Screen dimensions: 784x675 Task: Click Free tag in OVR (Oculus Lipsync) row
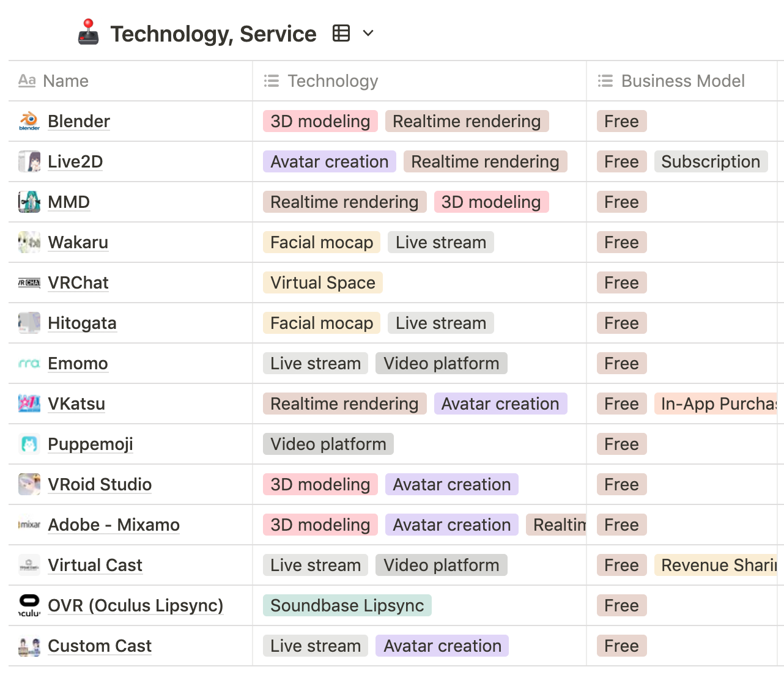coord(622,605)
